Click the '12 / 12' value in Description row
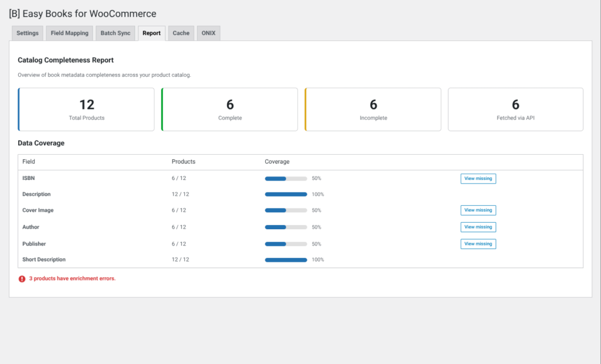Image resolution: width=601 pixels, height=364 pixels. pos(181,195)
